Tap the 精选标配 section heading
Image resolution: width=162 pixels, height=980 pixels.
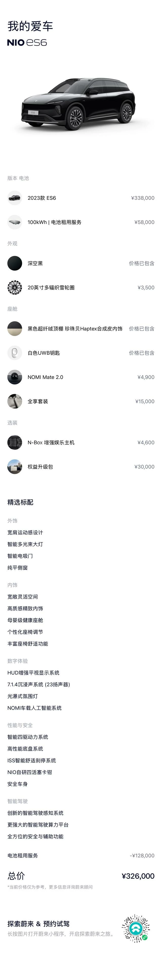20,502
